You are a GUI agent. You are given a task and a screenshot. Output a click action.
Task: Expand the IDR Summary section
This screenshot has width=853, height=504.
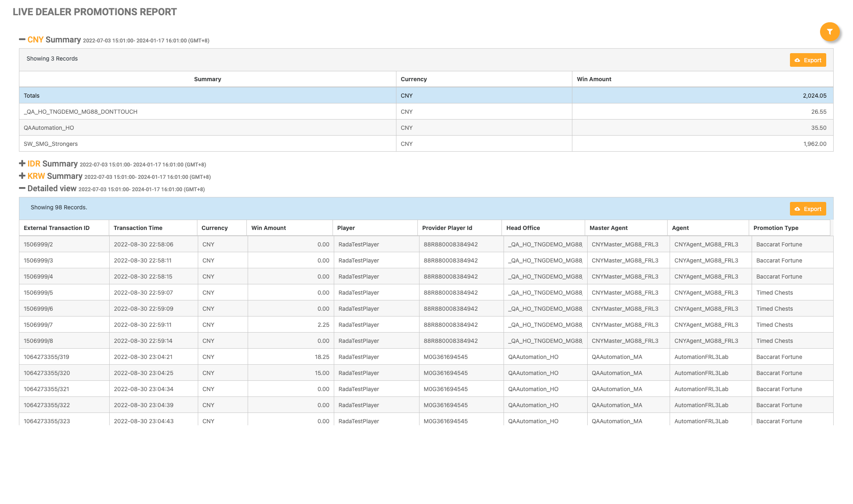(x=22, y=164)
